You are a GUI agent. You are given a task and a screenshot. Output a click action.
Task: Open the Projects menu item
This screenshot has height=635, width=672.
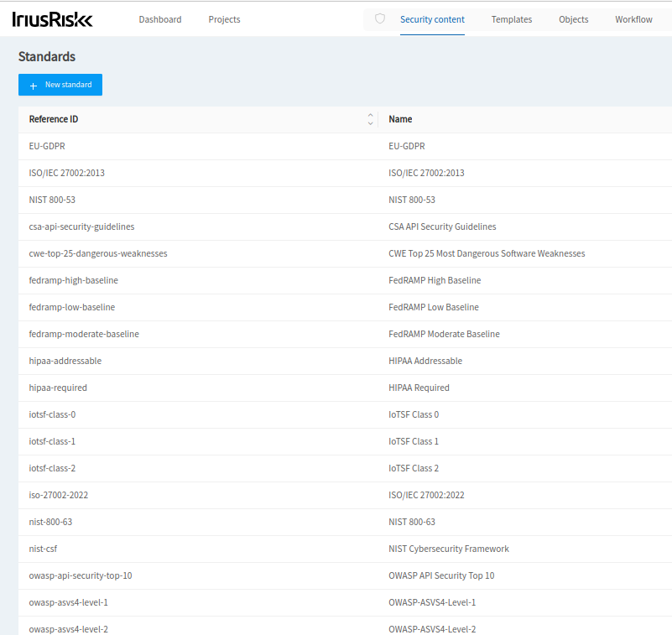[224, 19]
